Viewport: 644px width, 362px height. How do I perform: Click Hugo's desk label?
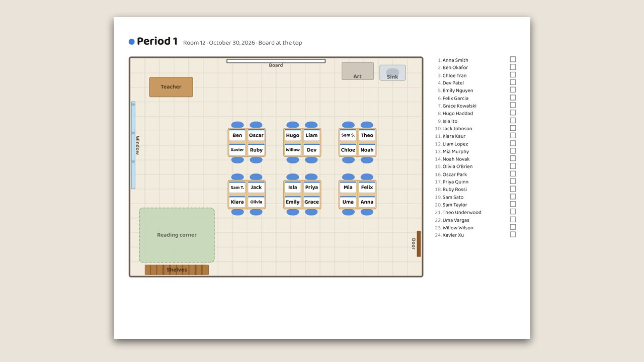[293, 135]
